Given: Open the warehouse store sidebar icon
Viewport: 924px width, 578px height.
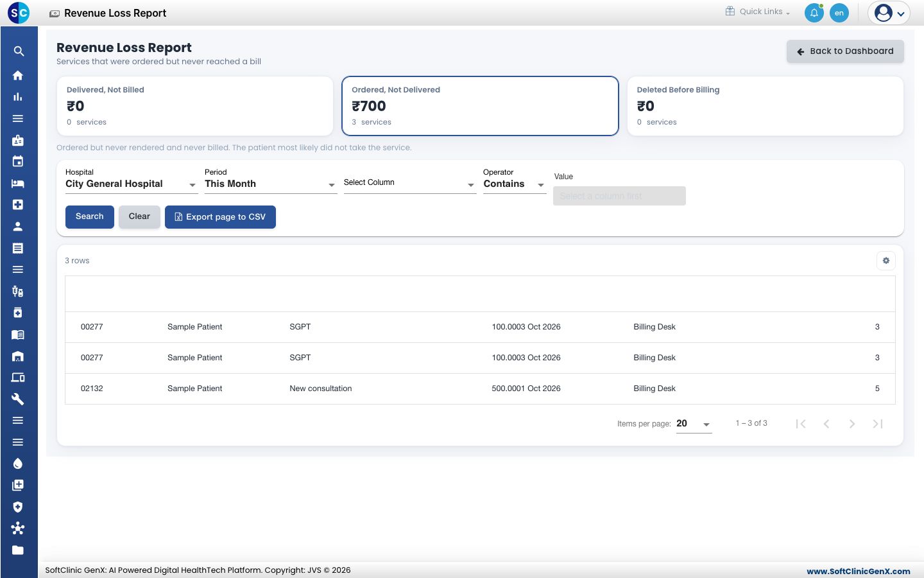Looking at the screenshot, I should 18,356.
